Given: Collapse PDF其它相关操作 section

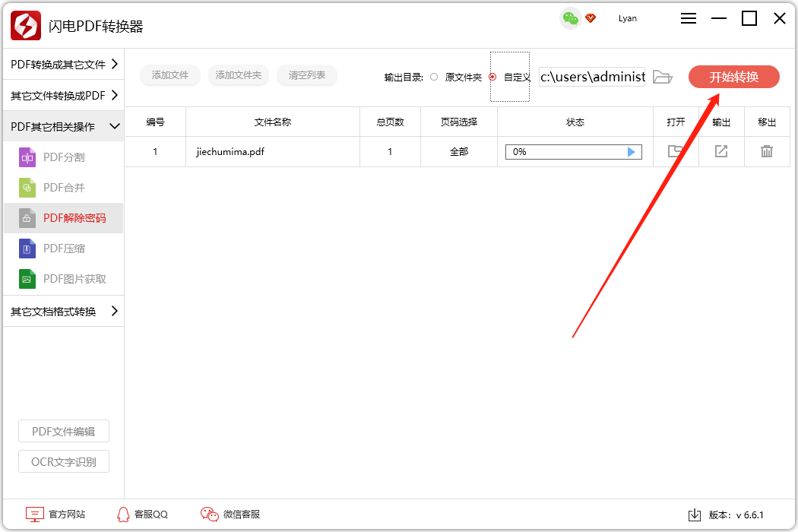Looking at the screenshot, I should (x=64, y=126).
